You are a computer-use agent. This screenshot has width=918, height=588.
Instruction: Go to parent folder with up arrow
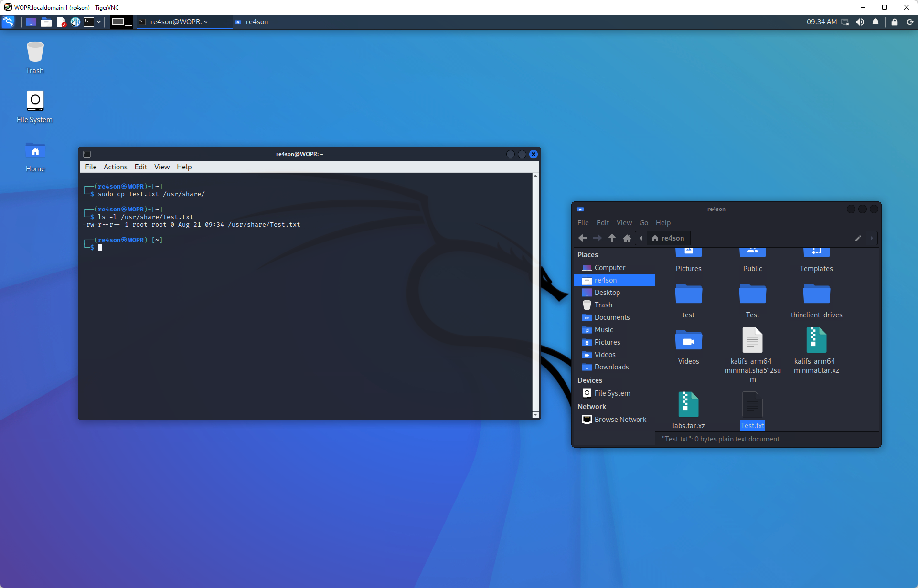612,238
